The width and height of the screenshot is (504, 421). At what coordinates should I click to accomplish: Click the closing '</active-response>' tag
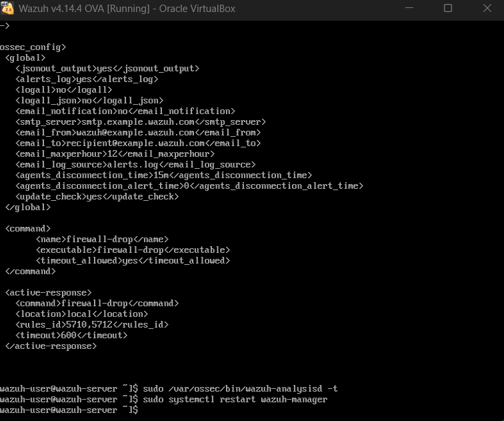coord(51,346)
